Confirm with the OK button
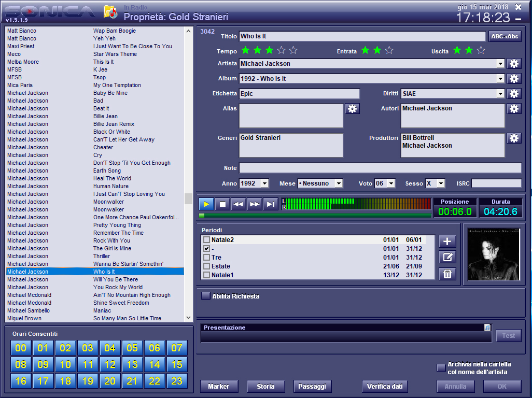This screenshot has height=398, width=532. pos(502,387)
